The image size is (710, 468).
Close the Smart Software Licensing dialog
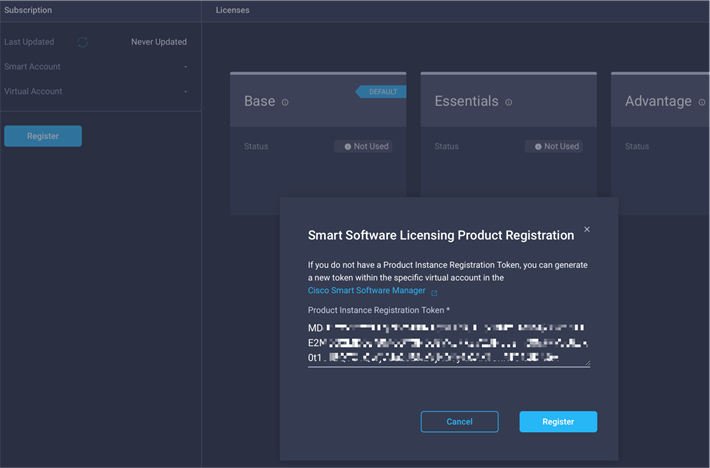(587, 229)
